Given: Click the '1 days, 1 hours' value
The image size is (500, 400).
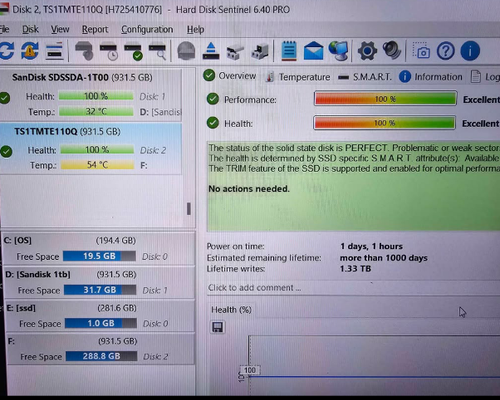Looking at the screenshot, I should (x=371, y=246).
